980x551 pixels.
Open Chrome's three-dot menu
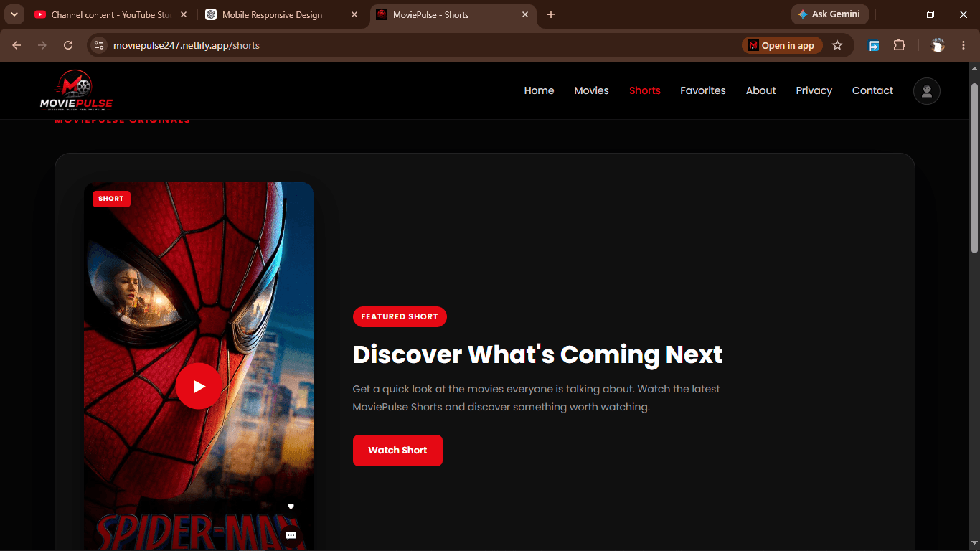pos(963,45)
